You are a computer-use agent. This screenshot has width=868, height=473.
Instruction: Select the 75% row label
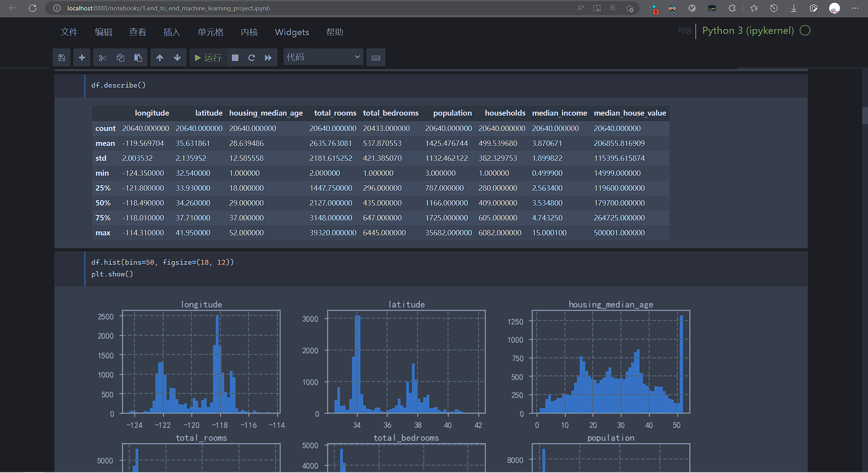[x=103, y=218]
